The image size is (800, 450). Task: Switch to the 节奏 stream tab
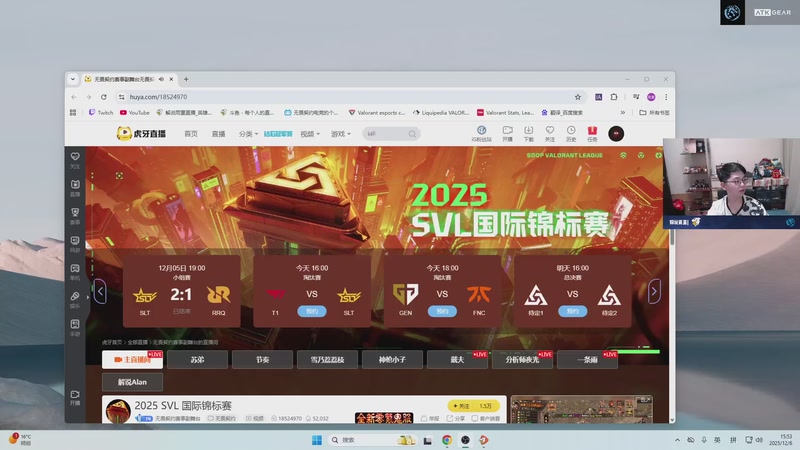(262, 360)
